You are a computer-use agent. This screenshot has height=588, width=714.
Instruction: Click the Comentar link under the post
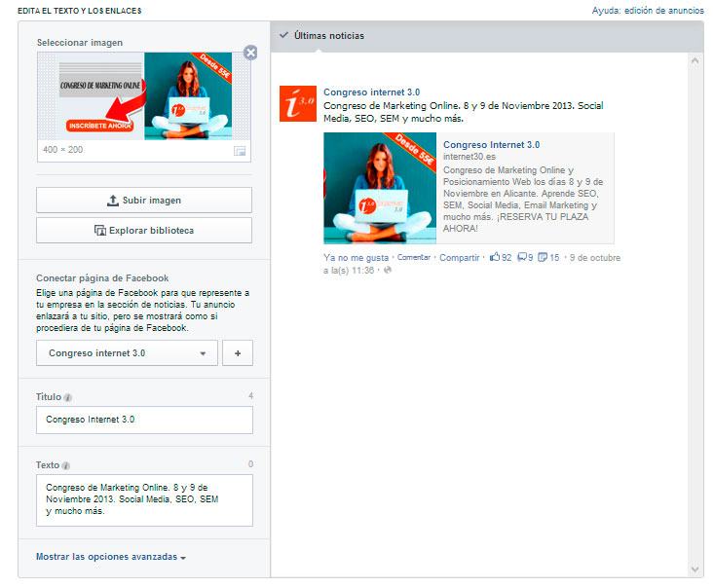(x=413, y=257)
